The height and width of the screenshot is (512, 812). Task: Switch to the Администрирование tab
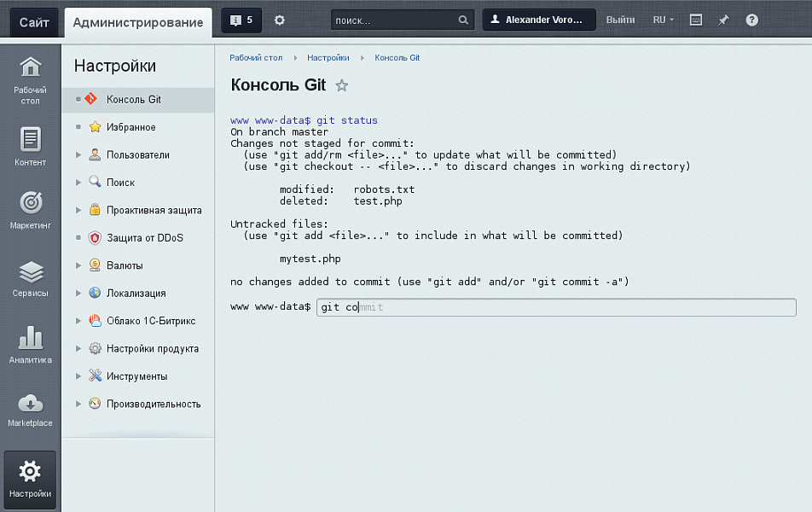click(138, 22)
